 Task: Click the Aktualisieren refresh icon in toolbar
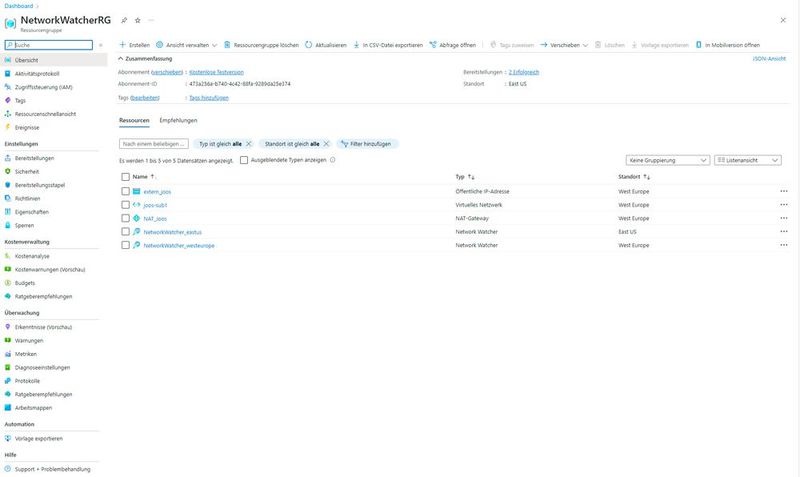pyautogui.click(x=309, y=45)
